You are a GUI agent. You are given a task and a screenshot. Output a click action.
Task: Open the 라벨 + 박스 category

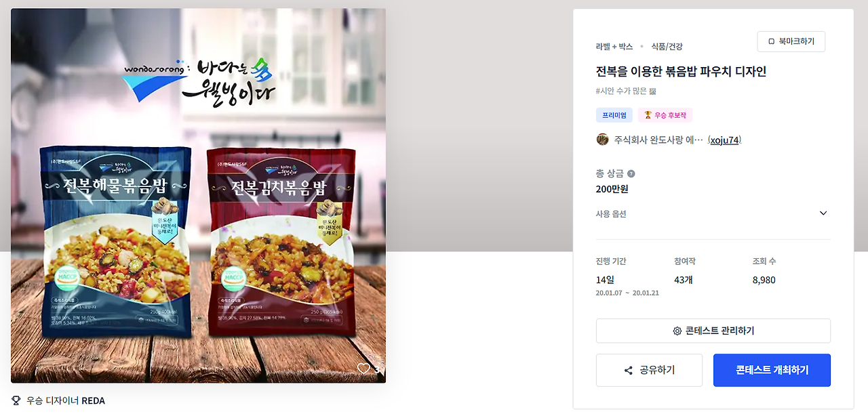point(614,47)
